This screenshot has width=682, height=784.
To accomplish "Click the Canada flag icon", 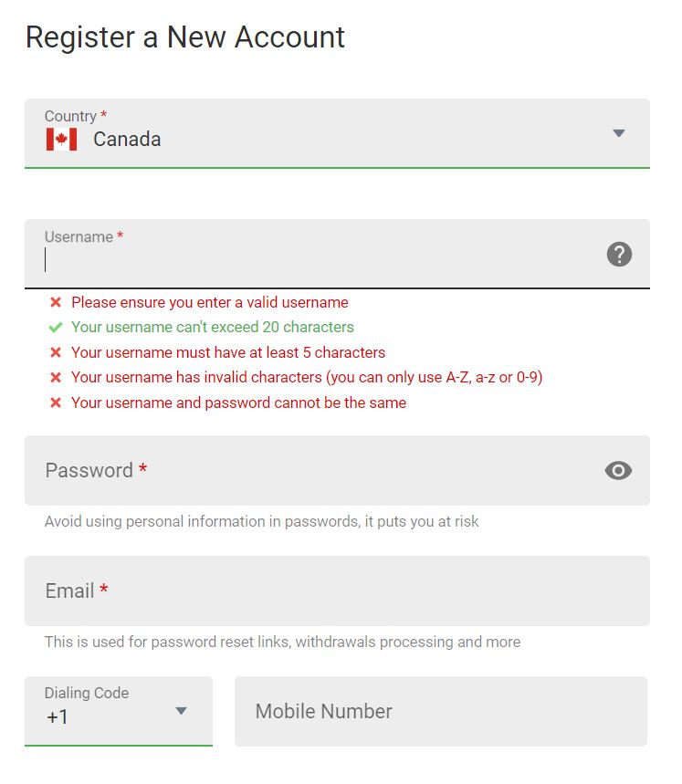I will (x=61, y=139).
